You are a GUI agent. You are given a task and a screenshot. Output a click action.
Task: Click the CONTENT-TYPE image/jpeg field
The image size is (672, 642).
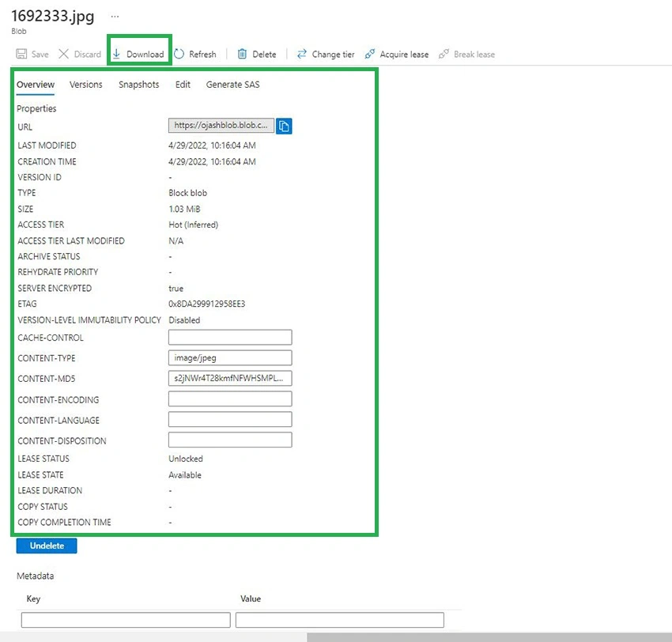[x=230, y=358]
